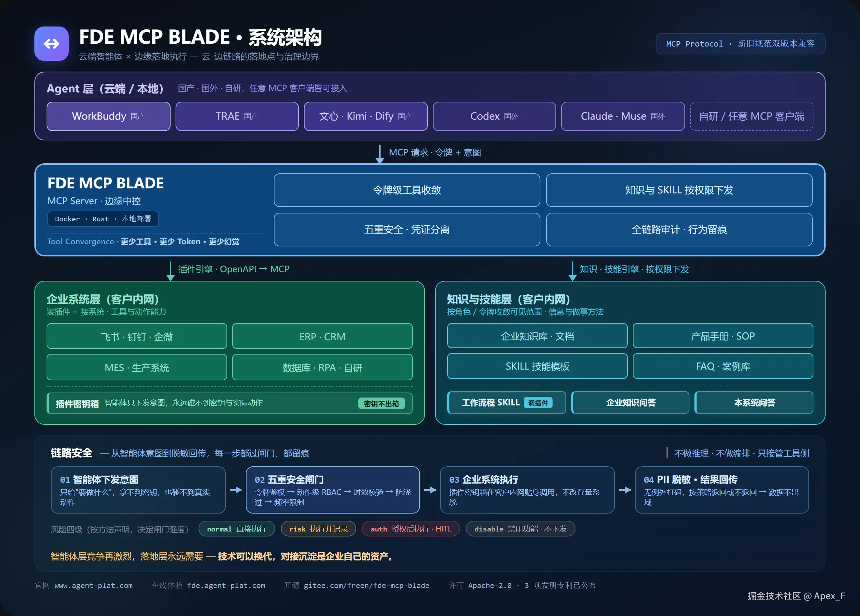Click the 本系统问答 box

754,403
